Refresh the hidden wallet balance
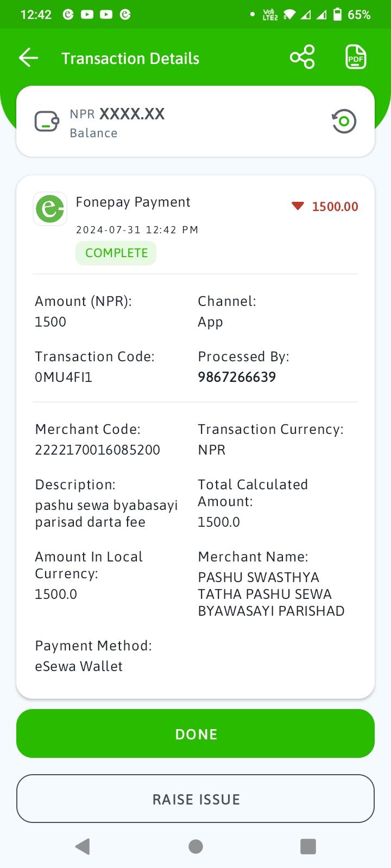The image size is (391, 868). click(344, 122)
